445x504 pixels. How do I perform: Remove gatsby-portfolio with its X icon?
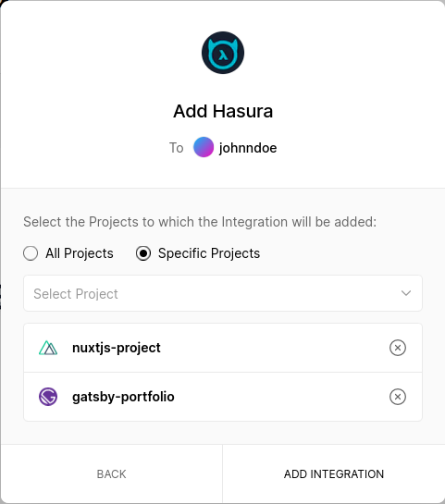[398, 397]
